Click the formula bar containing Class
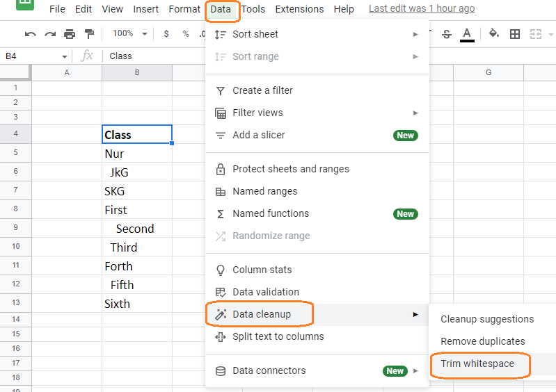 pos(154,56)
